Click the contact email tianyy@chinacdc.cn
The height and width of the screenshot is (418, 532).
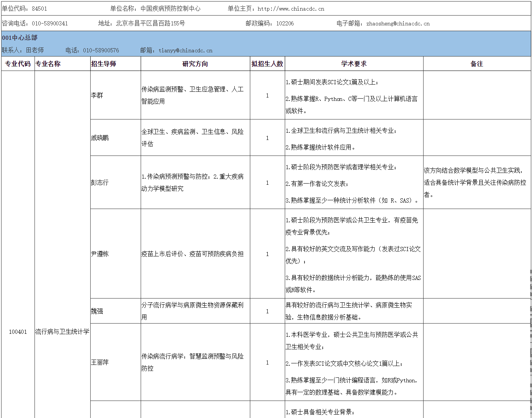(185, 50)
